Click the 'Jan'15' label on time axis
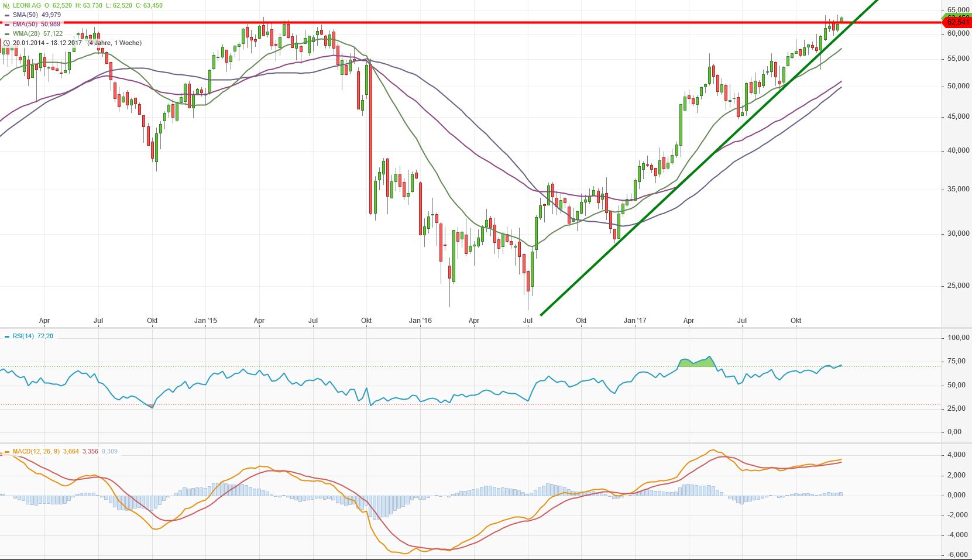The height and width of the screenshot is (560, 972). (206, 321)
